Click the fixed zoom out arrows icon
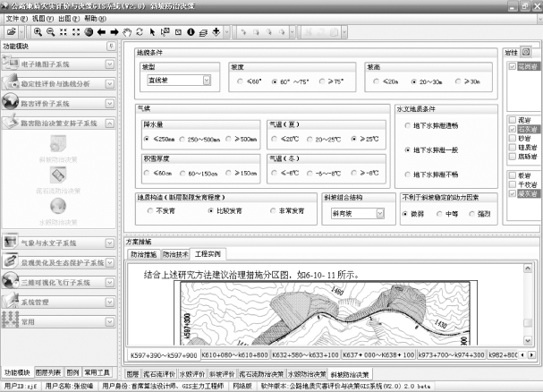The image size is (543, 392). 76,32
